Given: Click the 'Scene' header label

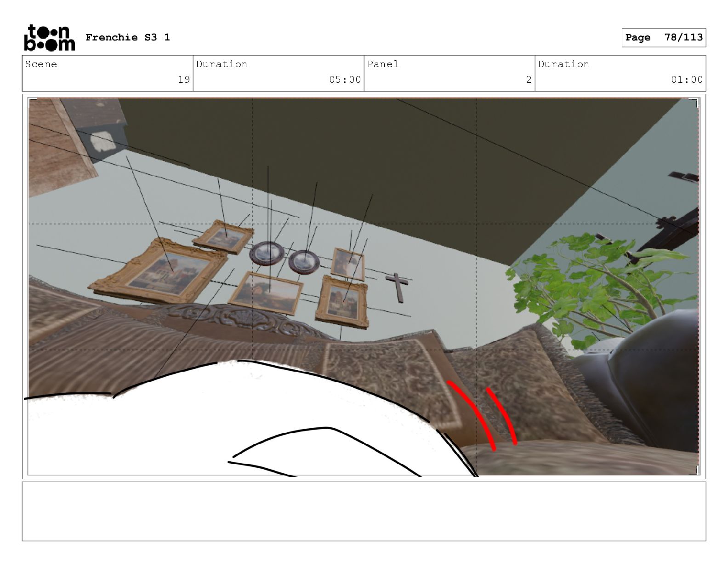Looking at the screenshot, I should (41, 64).
